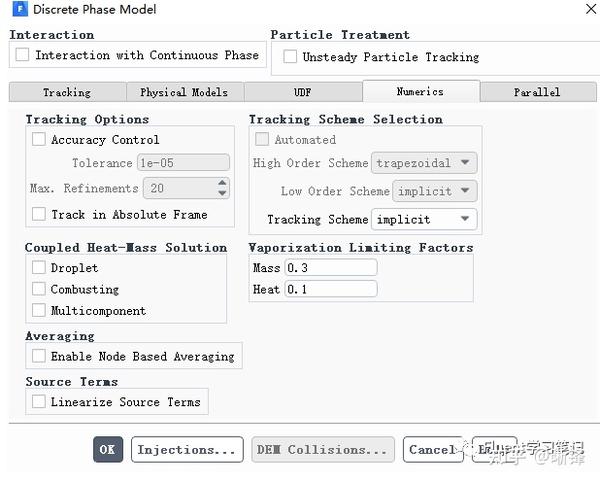Click the Mass limiting factor field

[x=330, y=268]
